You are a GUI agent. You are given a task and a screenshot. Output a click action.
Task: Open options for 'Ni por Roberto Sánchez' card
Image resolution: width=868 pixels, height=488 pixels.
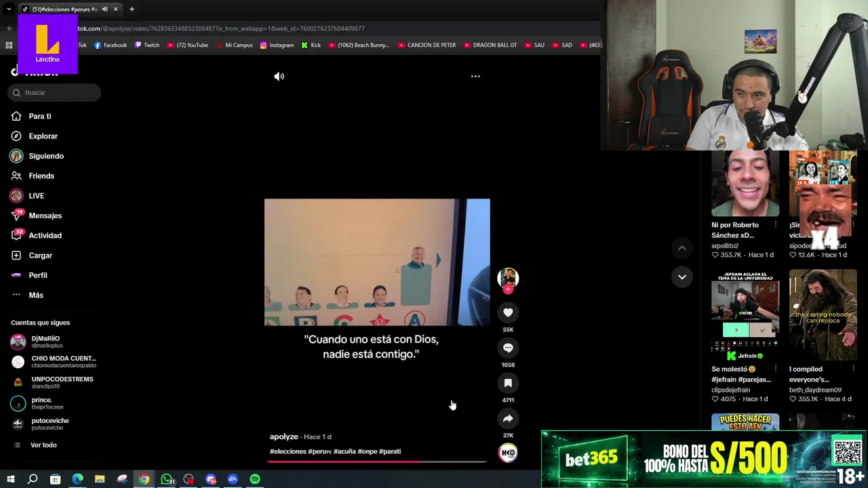776,224
